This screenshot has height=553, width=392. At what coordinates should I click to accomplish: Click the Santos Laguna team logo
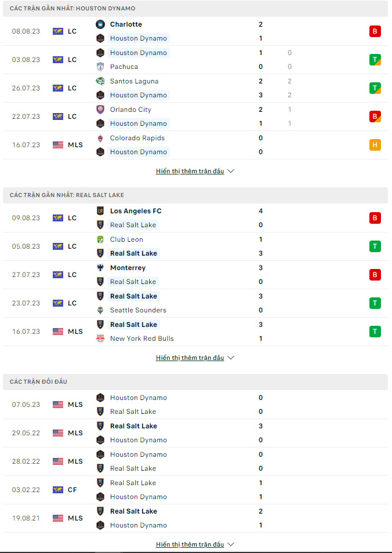pyautogui.click(x=100, y=81)
